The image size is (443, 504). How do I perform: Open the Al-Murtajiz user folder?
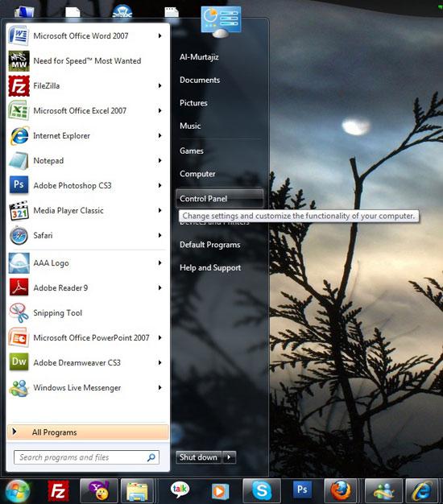pos(199,57)
